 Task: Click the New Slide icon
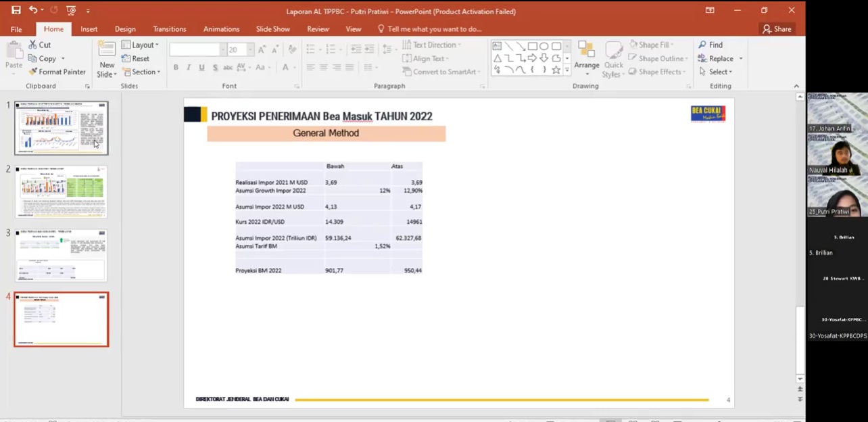[x=106, y=50]
